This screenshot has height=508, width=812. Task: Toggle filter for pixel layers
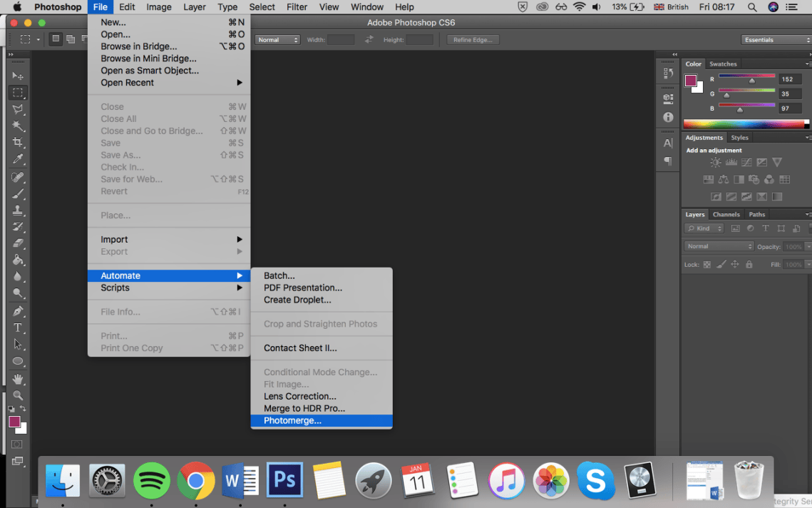735,228
